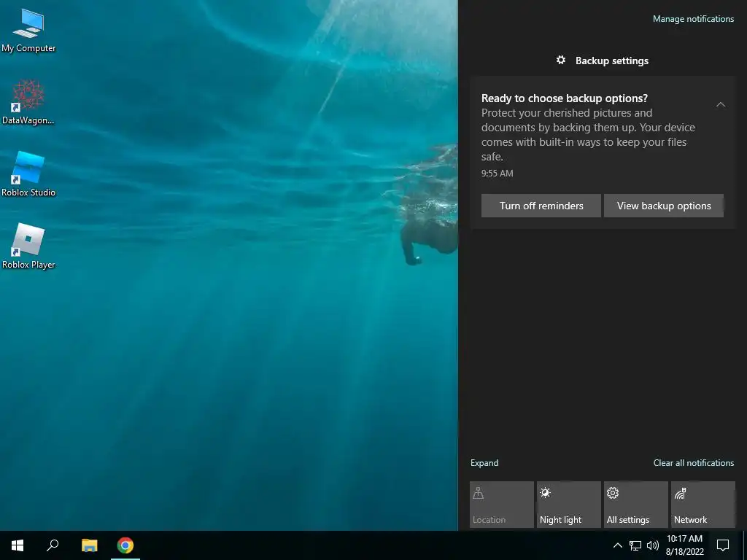
Task: Click the Show desktop sliver at the taskbar edge
Action: tap(745, 545)
